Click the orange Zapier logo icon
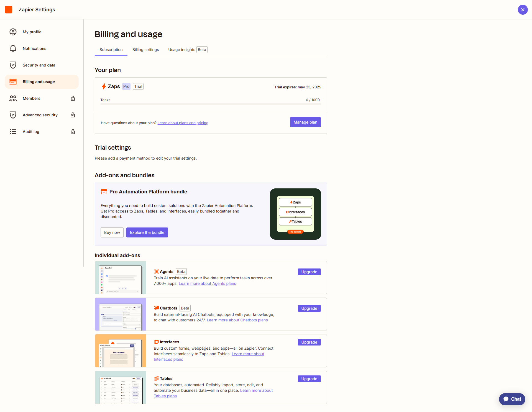The height and width of the screenshot is (412, 532). pyautogui.click(x=9, y=10)
